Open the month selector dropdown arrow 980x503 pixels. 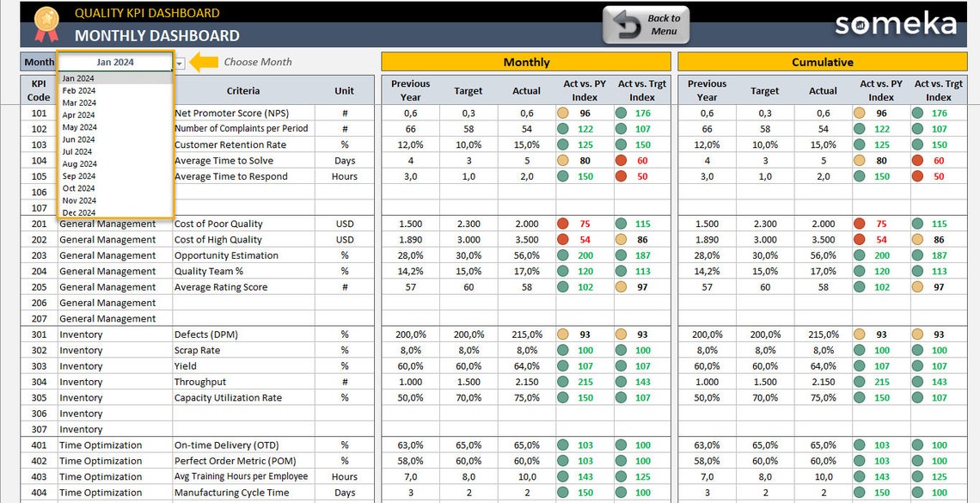[178, 62]
